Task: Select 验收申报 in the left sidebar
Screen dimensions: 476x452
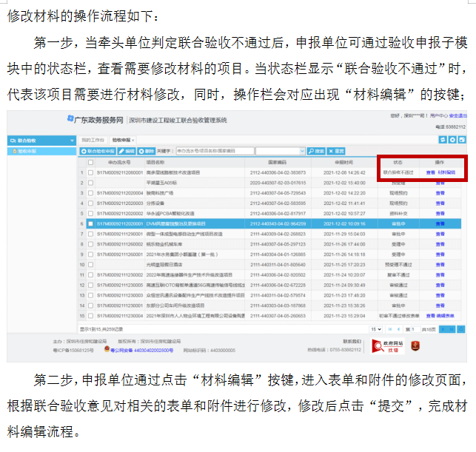Action: click(27, 151)
